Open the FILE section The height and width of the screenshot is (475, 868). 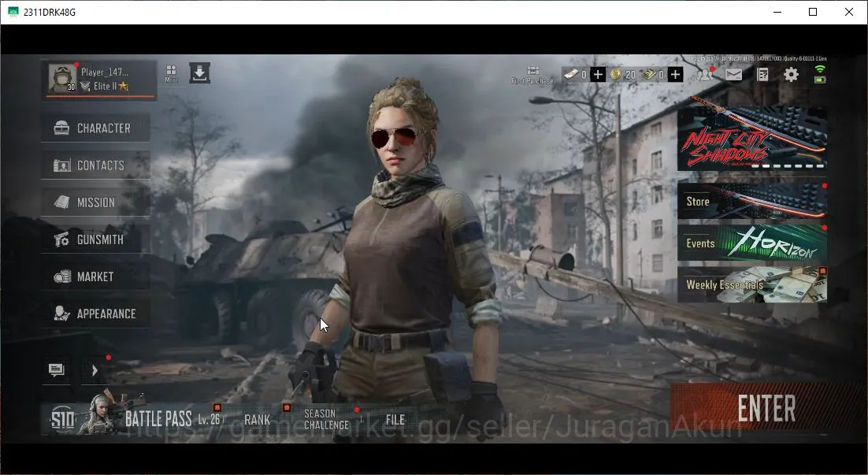tap(395, 420)
